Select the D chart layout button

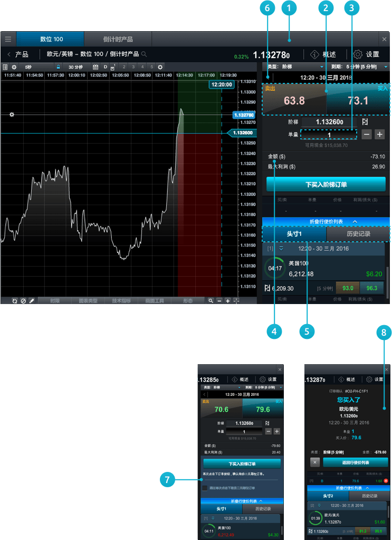(106, 67)
